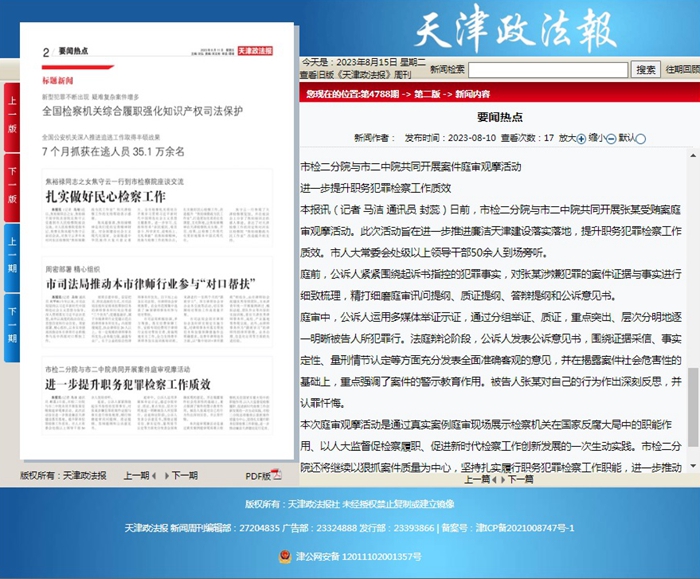Click the 上一篇 link below article

tap(477, 479)
